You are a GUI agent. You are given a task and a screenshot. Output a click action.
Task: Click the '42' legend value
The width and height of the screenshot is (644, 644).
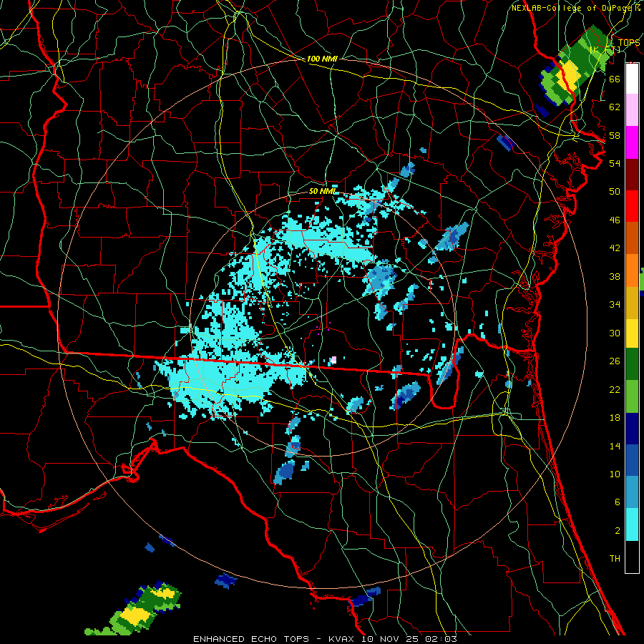pos(615,248)
